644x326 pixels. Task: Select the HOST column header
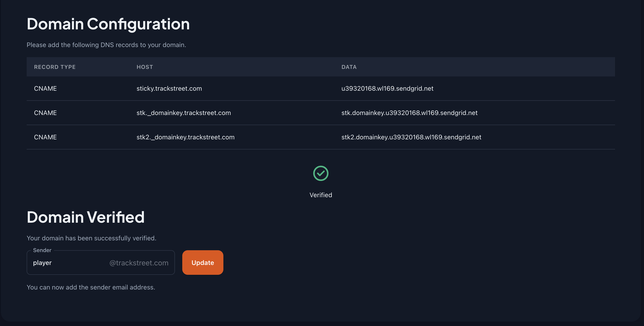[145, 67]
